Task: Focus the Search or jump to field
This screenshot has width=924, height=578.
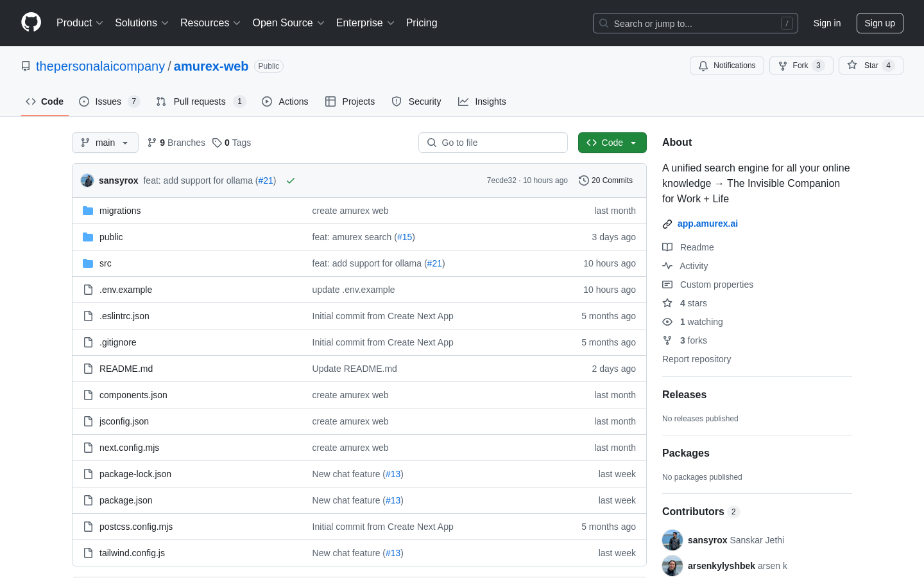Action: point(696,23)
